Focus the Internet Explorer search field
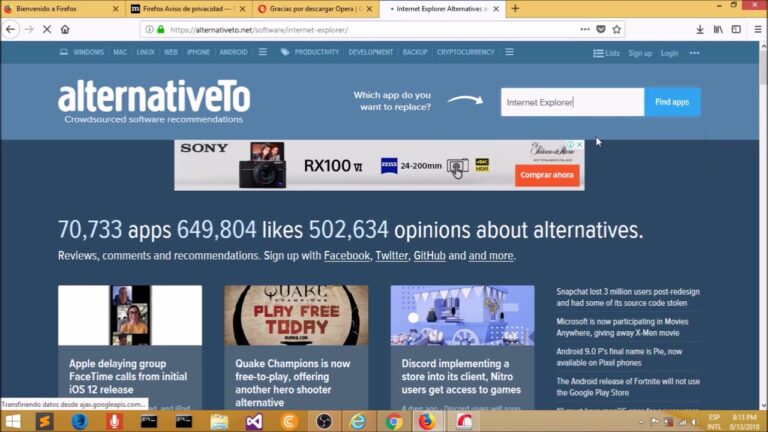Screen dimensions: 768x432 tap(572, 102)
